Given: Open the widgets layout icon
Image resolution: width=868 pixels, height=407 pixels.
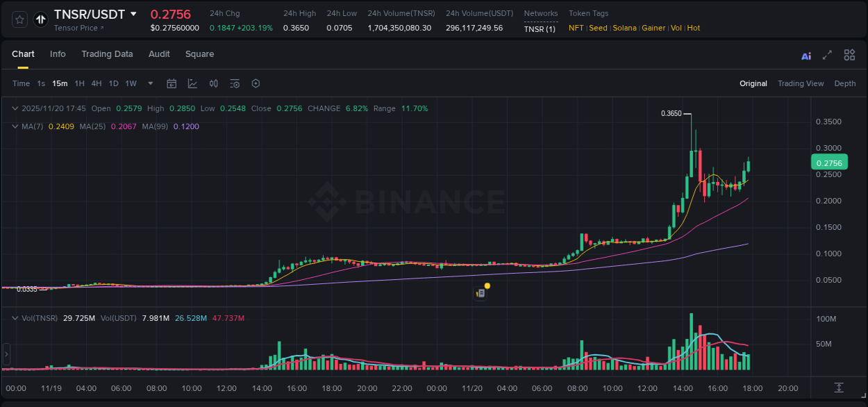Looking at the screenshot, I should point(849,54).
